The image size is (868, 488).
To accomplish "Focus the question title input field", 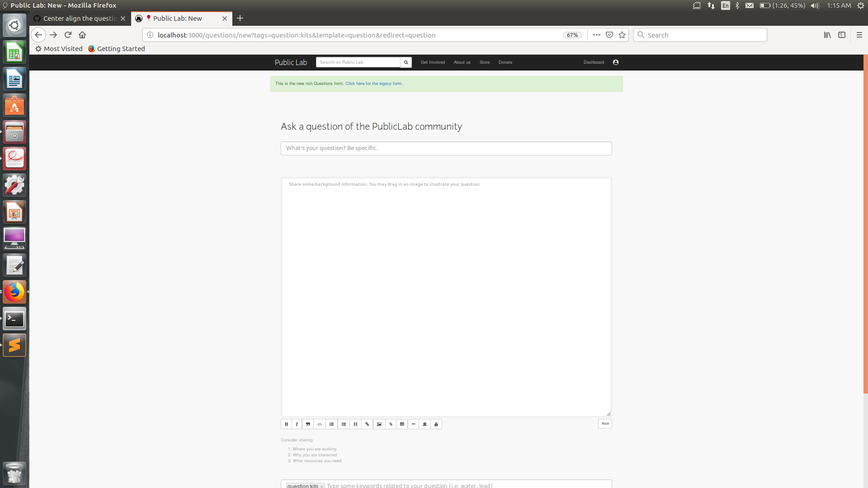I will pyautogui.click(x=446, y=148).
